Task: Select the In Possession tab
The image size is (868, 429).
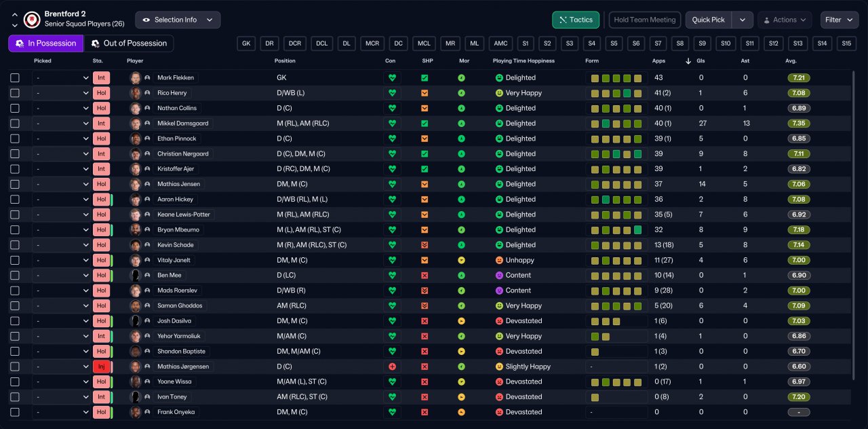Action: (x=45, y=43)
